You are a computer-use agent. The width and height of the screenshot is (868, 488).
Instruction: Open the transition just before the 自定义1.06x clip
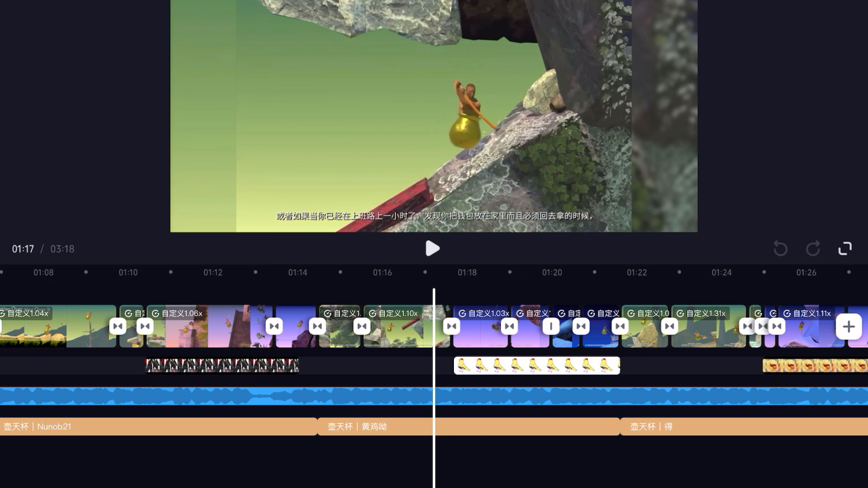pyautogui.click(x=145, y=327)
